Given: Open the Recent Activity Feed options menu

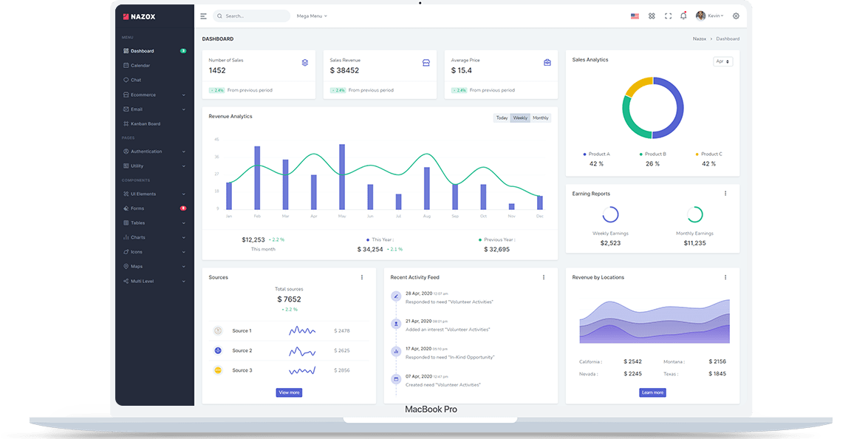Looking at the screenshot, I should 544,277.
